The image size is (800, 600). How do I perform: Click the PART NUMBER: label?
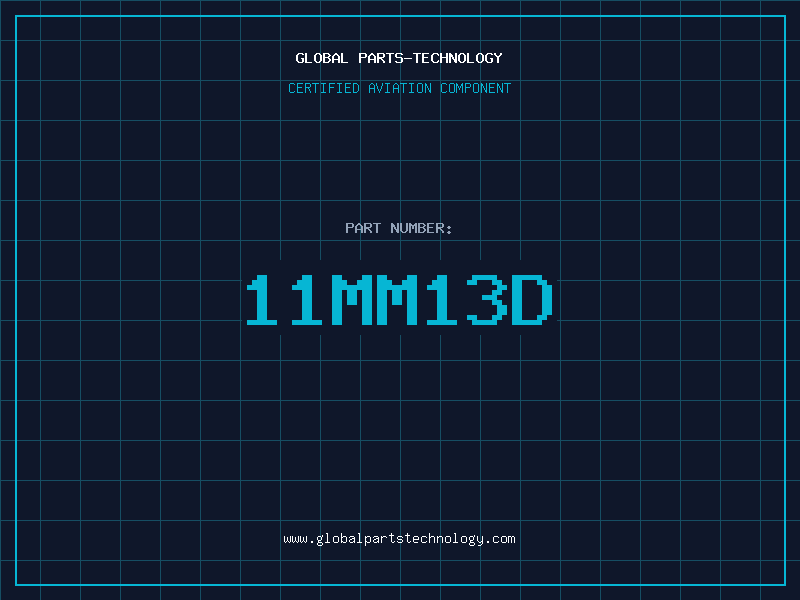tap(399, 228)
